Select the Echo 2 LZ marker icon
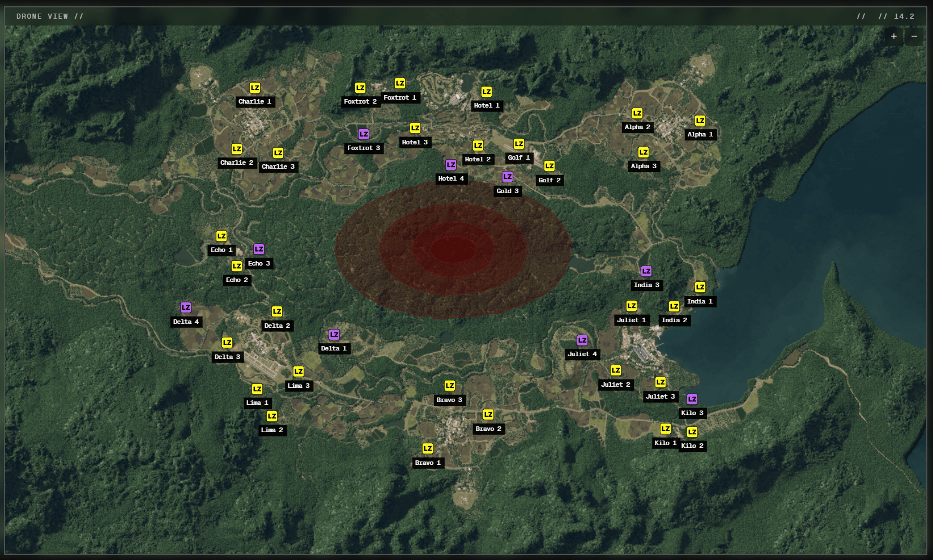933x560 pixels. coord(237,266)
